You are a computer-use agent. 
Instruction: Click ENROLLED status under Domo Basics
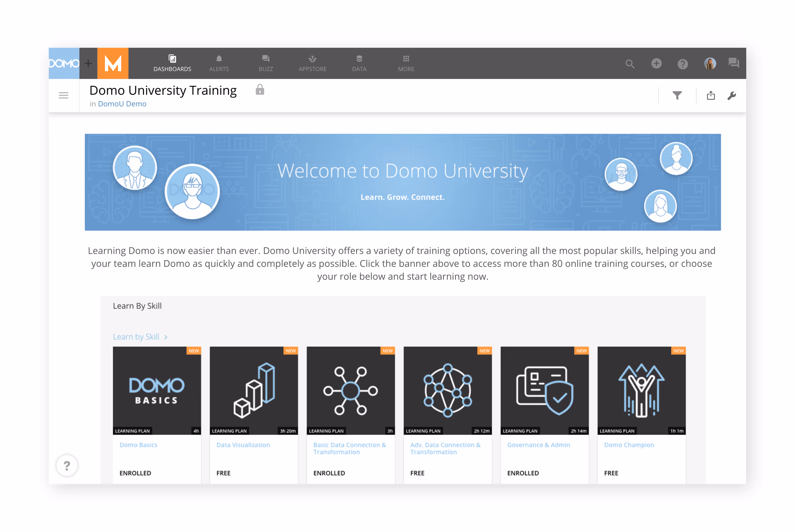pos(135,473)
